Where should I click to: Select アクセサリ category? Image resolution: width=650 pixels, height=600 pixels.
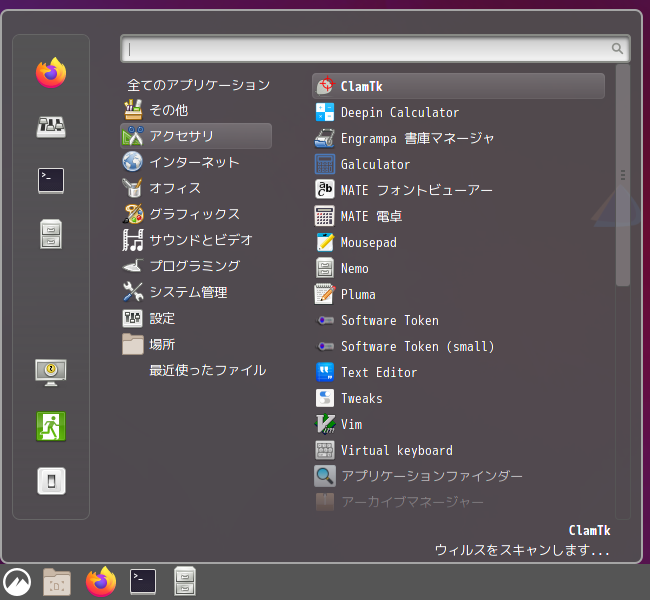196,136
